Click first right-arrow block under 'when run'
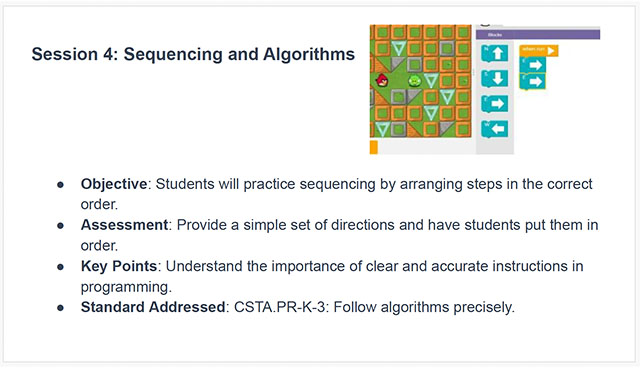The height and width of the screenshot is (368, 640). coord(532,65)
